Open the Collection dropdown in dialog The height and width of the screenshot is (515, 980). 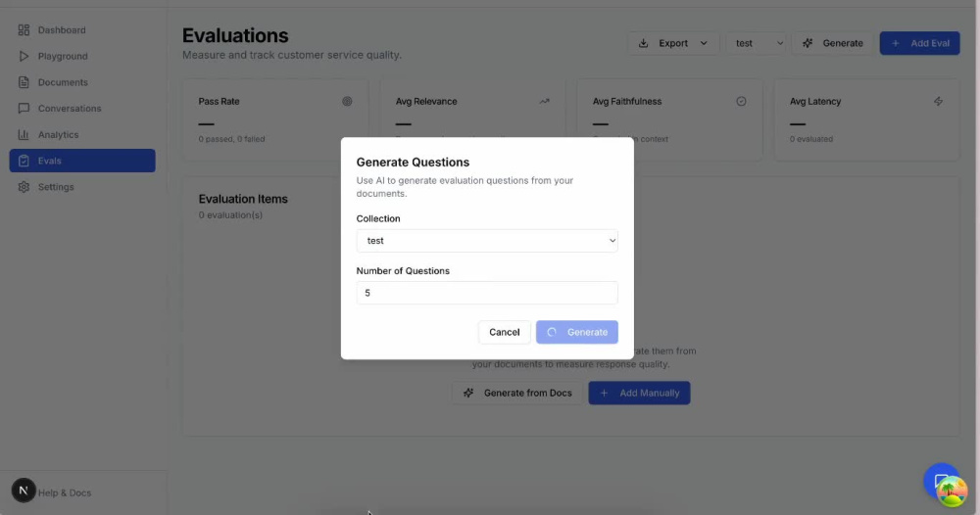coord(487,241)
